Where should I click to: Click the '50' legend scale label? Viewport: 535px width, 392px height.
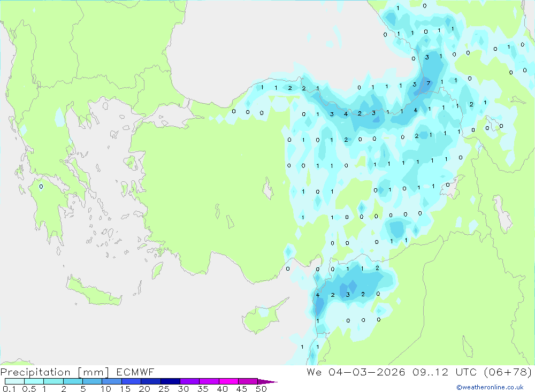[262, 389]
